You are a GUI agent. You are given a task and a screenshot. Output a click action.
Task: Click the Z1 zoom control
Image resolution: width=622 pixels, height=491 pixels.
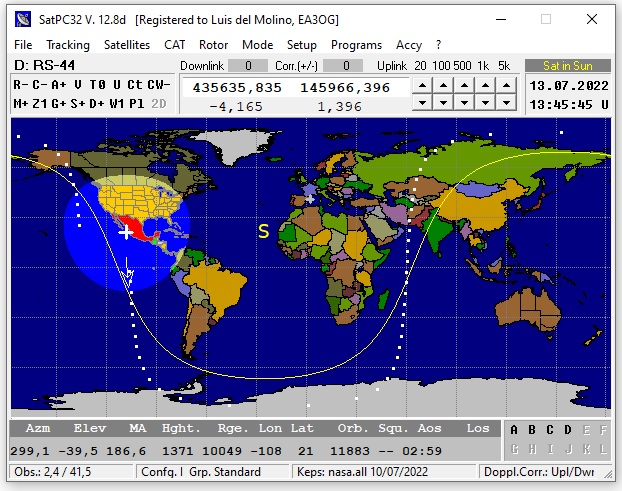point(39,104)
